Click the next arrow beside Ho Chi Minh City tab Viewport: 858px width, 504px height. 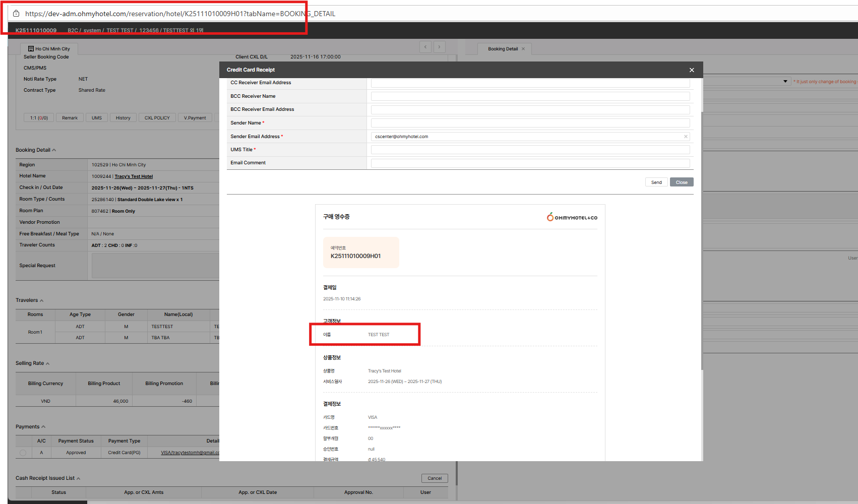439,47
